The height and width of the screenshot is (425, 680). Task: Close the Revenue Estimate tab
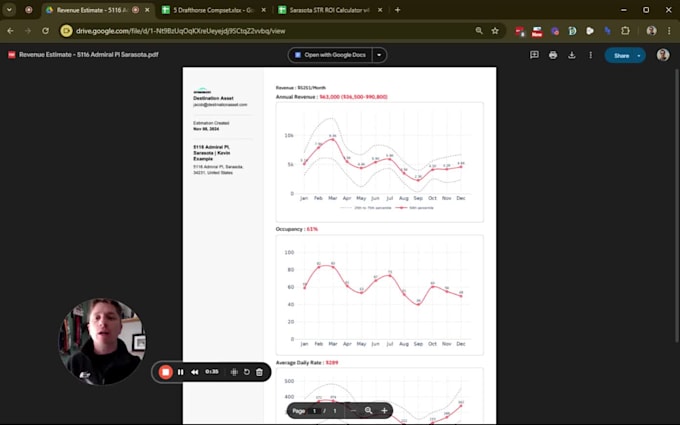(147, 10)
